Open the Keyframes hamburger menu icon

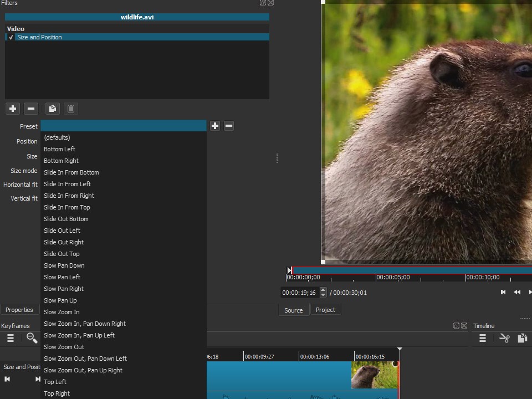10,338
